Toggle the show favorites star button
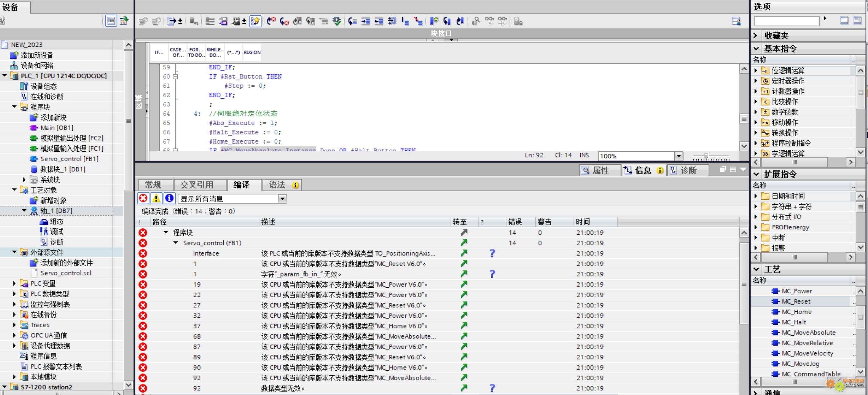 click(255, 22)
